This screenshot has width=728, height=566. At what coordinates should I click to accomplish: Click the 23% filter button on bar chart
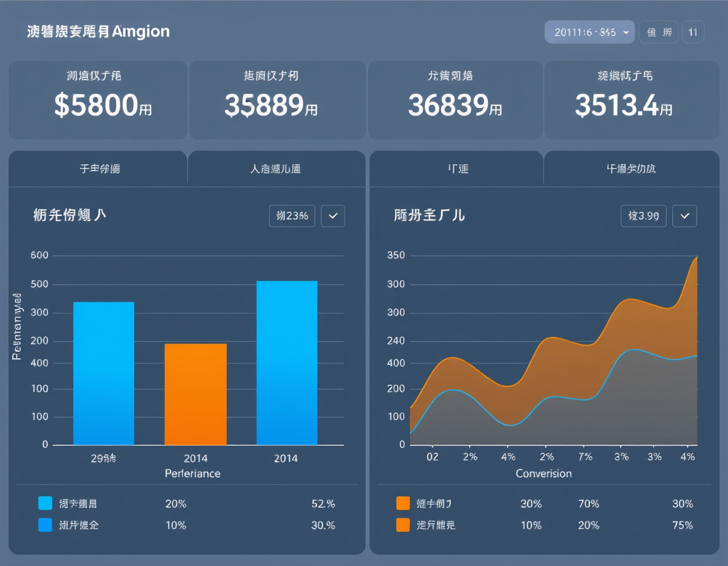pos(292,216)
